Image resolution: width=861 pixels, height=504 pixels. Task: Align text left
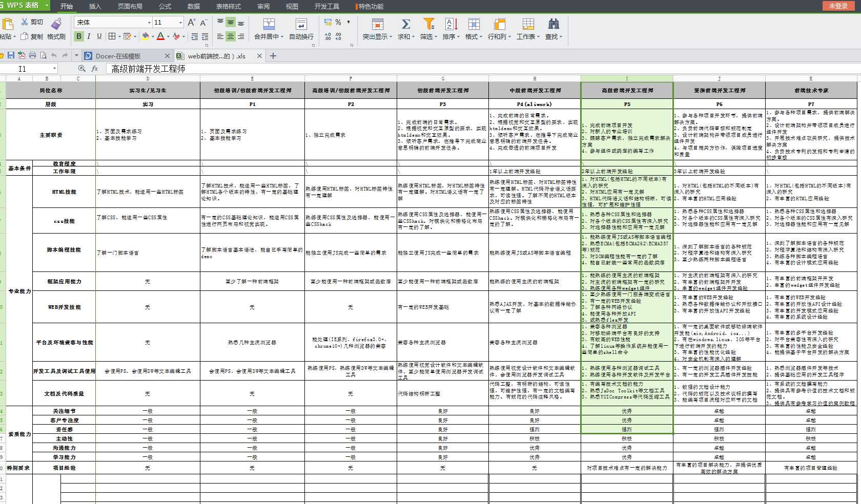pyautogui.click(x=220, y=36)
